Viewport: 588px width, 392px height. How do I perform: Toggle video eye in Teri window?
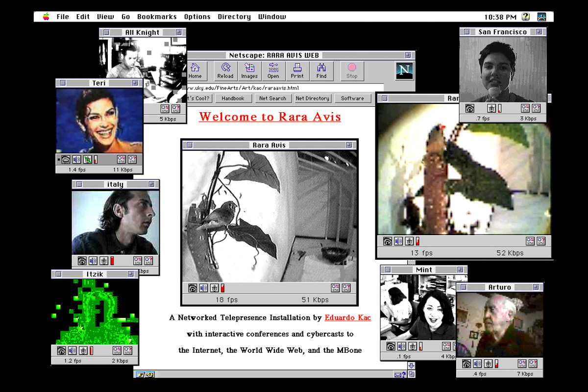[x=66, y=159]
